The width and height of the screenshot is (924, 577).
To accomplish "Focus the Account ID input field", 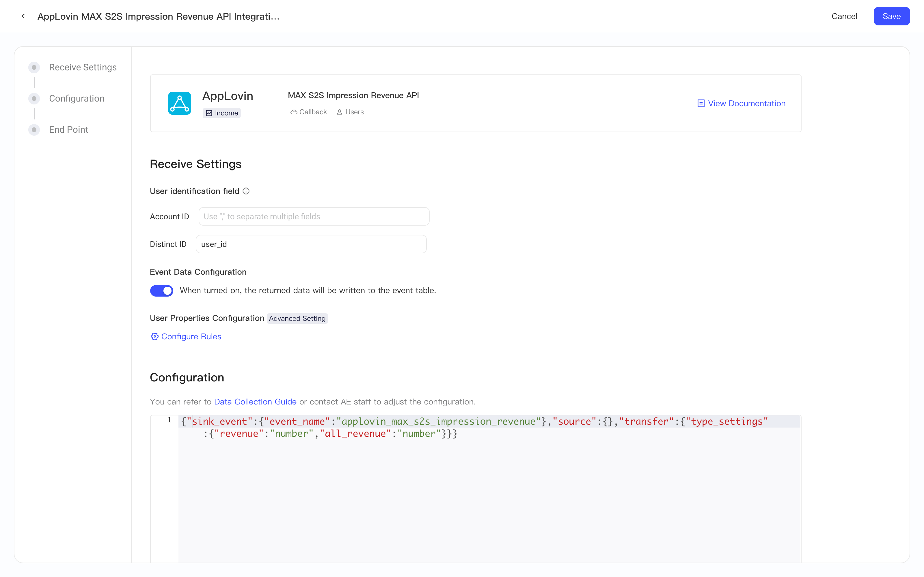I will click(314, 216).
